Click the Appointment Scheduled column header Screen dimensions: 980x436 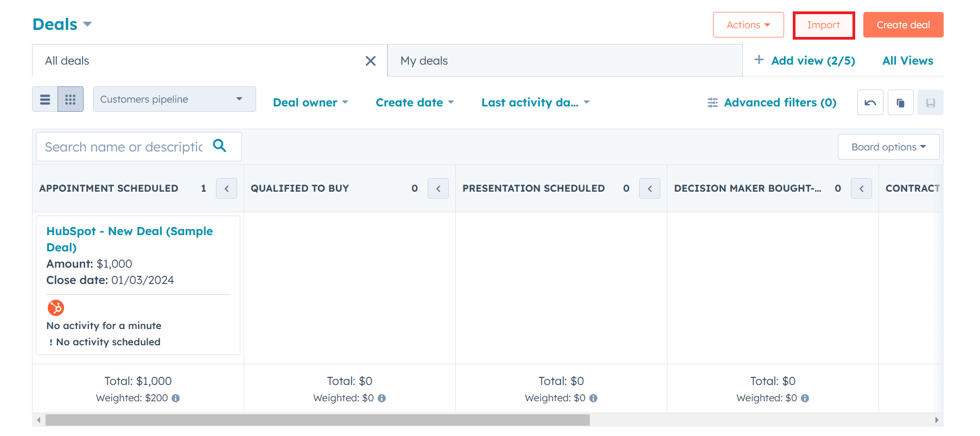pos(109,188)
